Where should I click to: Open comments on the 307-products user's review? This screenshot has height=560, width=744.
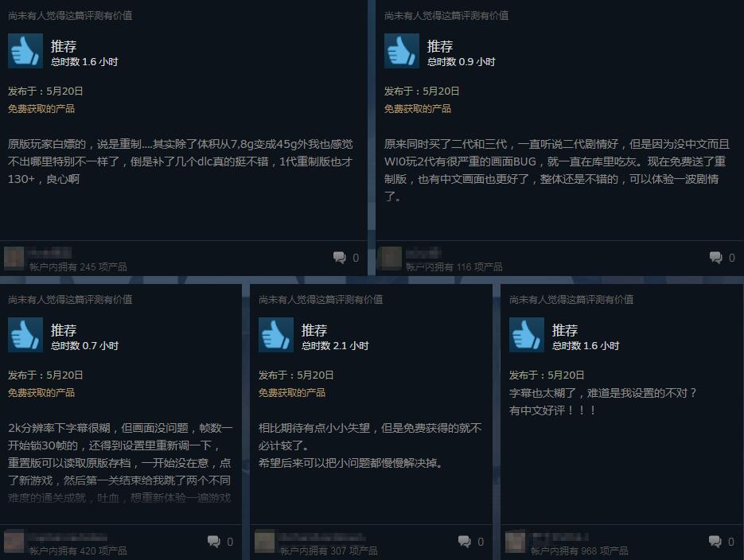tap(471, 542)
